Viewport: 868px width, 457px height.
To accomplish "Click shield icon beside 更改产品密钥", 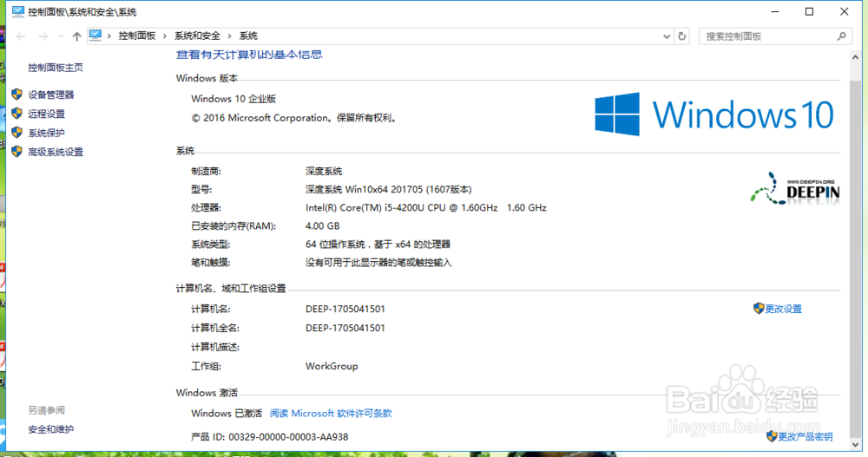I will [772, 436].
